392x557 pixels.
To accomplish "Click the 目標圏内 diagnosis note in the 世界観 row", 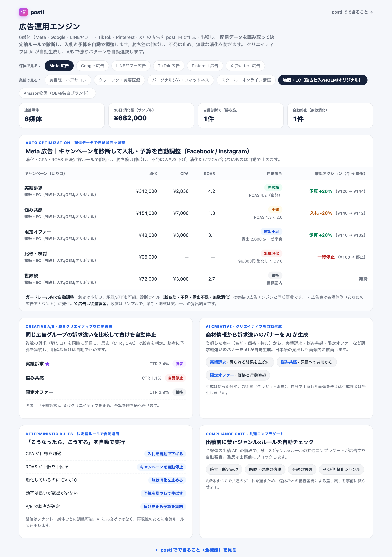I will (275, 283).
